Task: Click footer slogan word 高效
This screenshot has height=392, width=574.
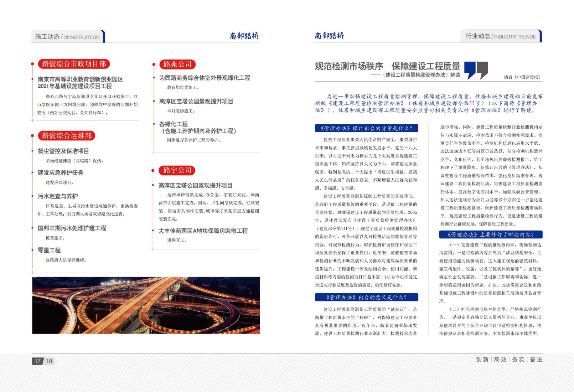Action: pos(500,360)
